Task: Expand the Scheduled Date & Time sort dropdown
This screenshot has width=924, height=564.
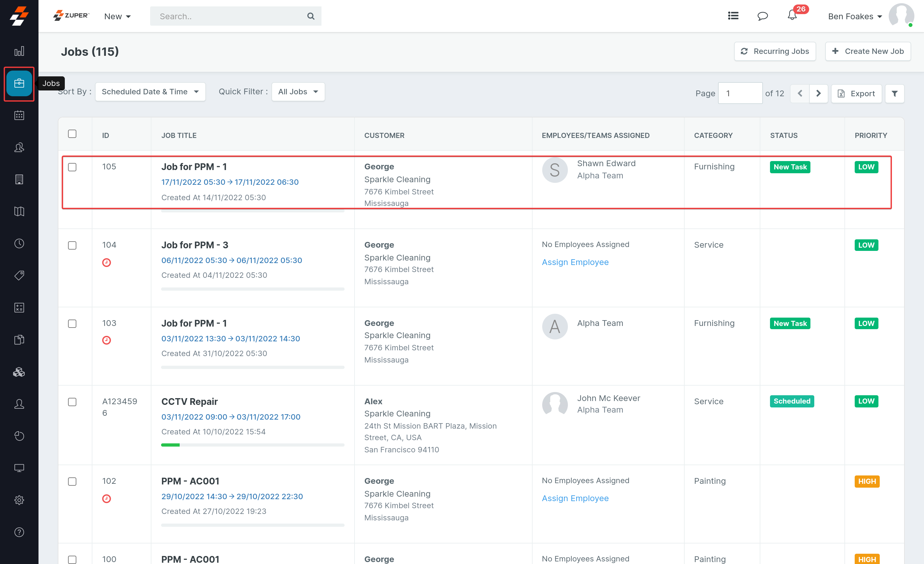Action: click(150, 92)
